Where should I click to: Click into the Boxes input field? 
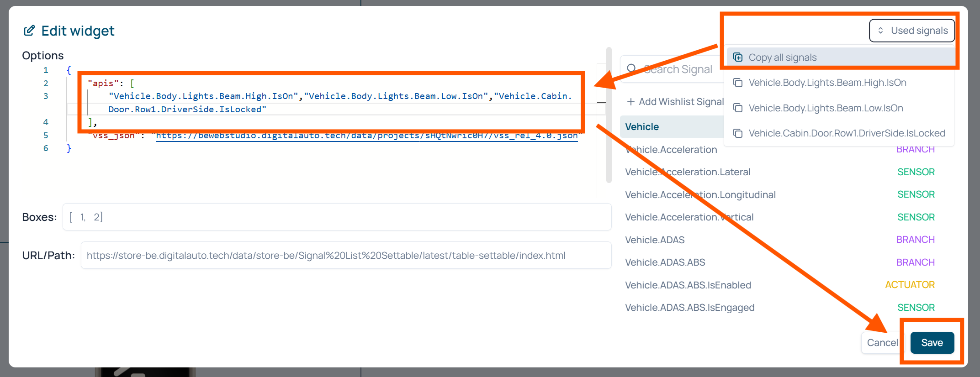pos(337,217)
